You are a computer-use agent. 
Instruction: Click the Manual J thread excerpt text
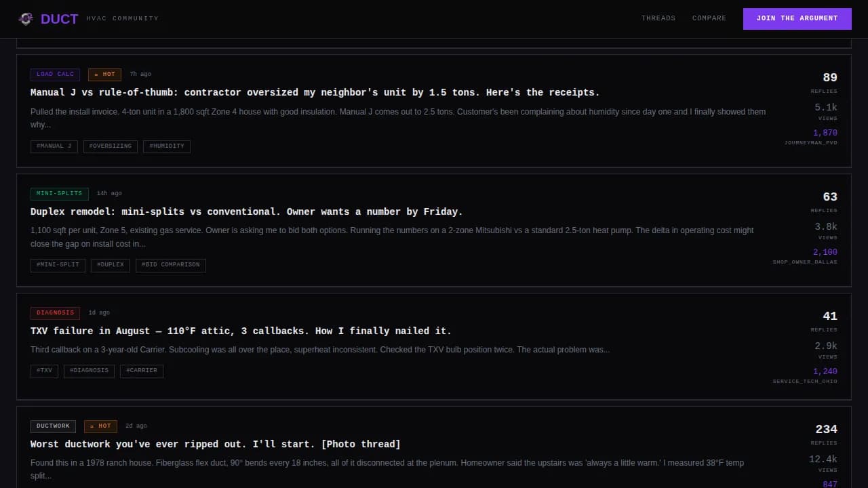398,118
